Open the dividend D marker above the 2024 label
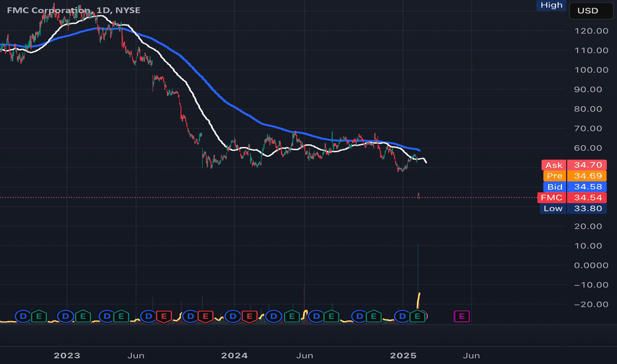The image size is (617, 364). (233, 316)
